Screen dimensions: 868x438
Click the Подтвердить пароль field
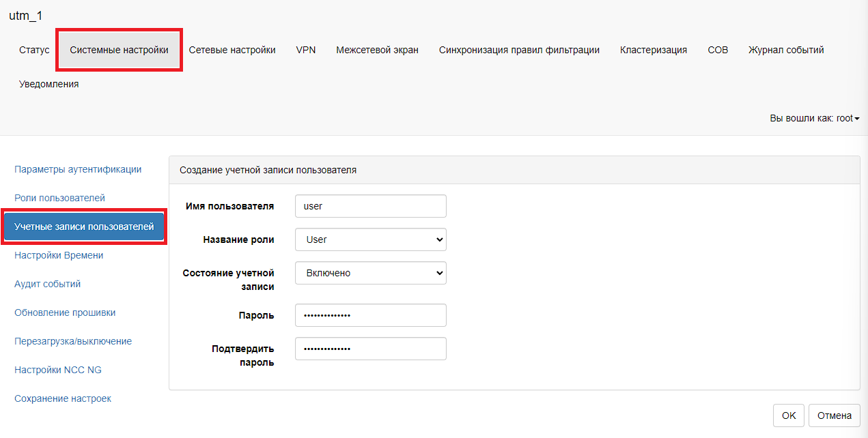click(370, 349)
